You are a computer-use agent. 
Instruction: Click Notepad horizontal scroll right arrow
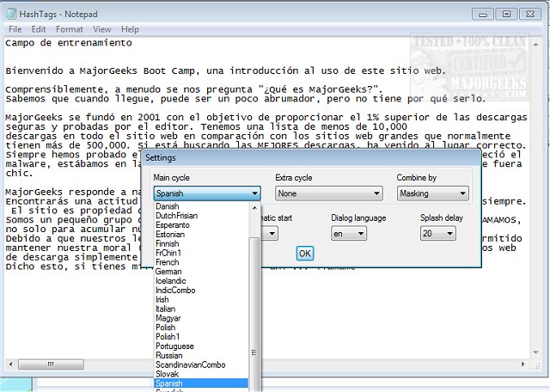pos(523,364)
